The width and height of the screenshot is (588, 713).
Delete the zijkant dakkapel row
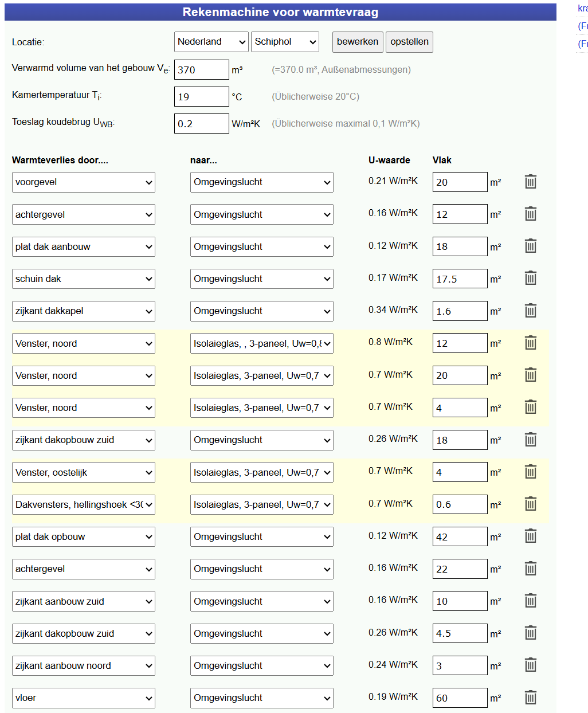coord(530,310)
